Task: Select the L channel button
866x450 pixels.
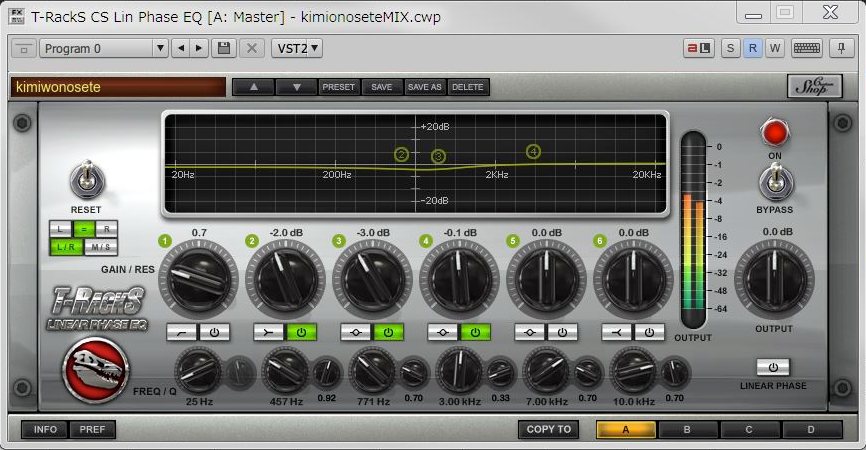Action: [x=60, y=229]
